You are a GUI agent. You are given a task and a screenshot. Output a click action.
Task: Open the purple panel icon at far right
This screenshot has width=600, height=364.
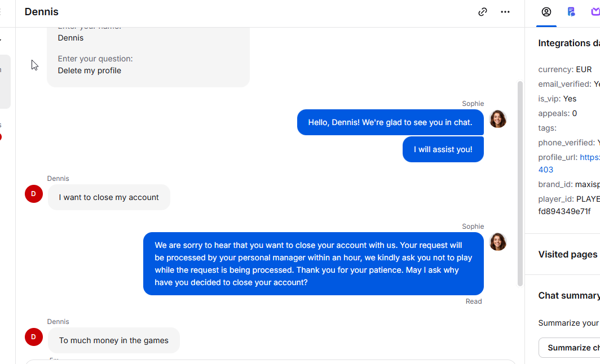tap(595, 12)
